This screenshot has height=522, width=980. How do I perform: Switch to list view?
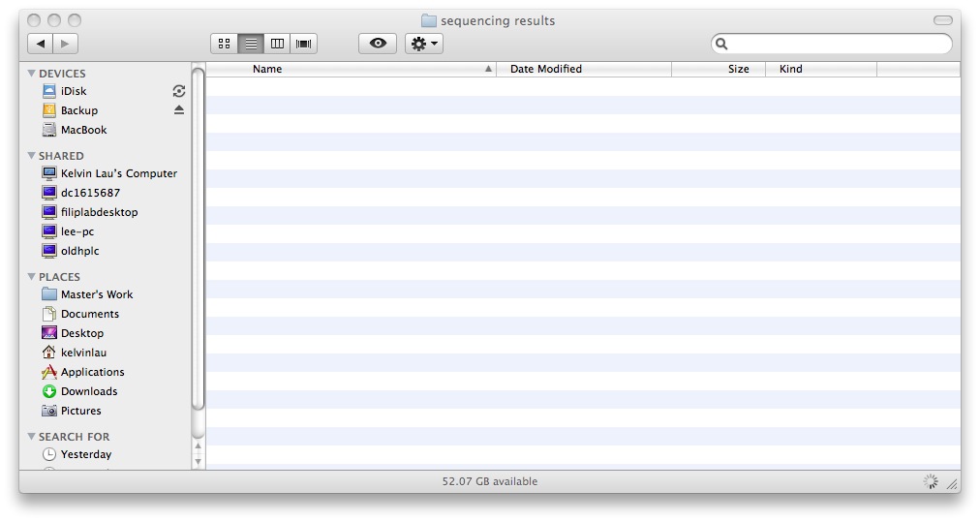251,44
